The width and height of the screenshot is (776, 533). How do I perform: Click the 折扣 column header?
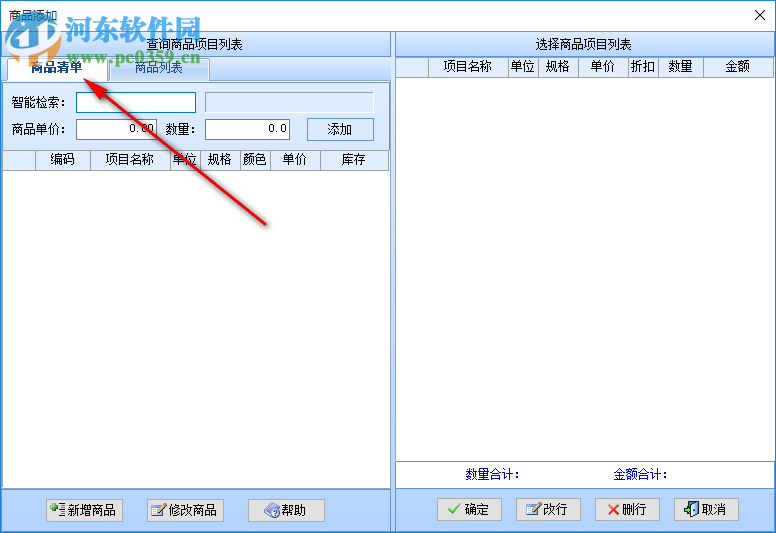pyautogui.click(x=643, y=67)
